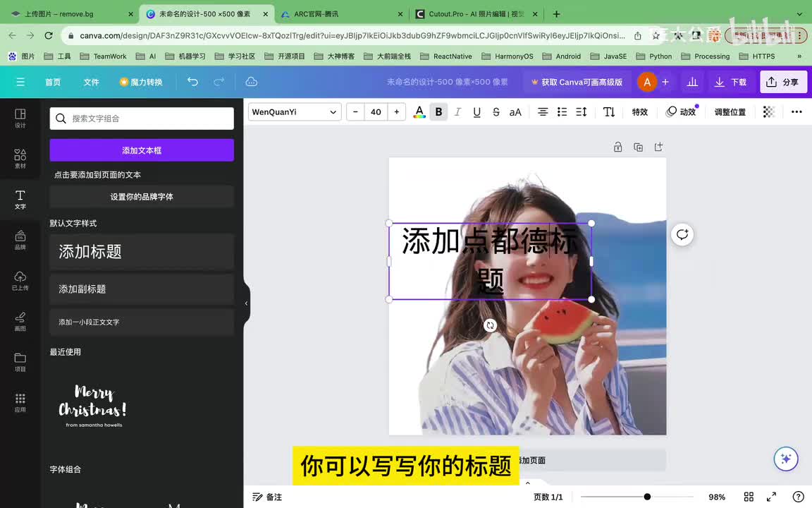Toggle italic formatting

(x=457, y=112)
